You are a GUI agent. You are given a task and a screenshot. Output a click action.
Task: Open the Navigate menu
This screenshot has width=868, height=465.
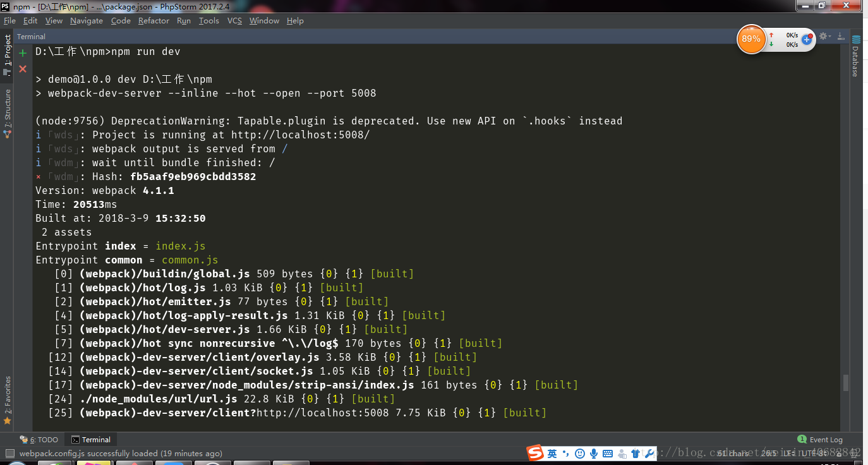tap(87, 21)
